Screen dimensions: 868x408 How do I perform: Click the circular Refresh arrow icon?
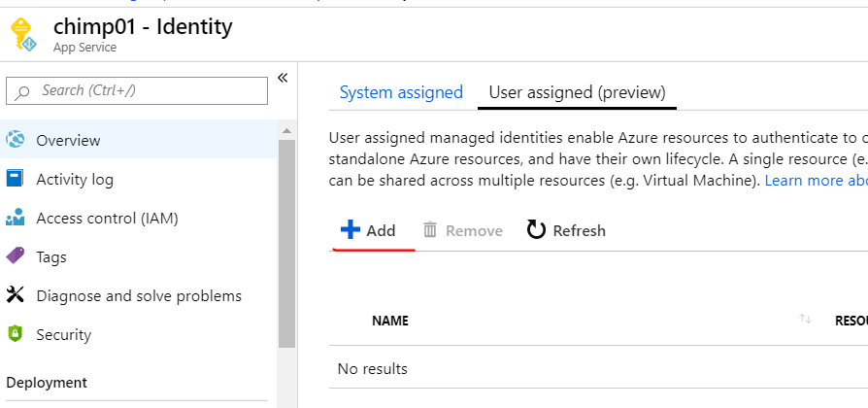point(536,230)
